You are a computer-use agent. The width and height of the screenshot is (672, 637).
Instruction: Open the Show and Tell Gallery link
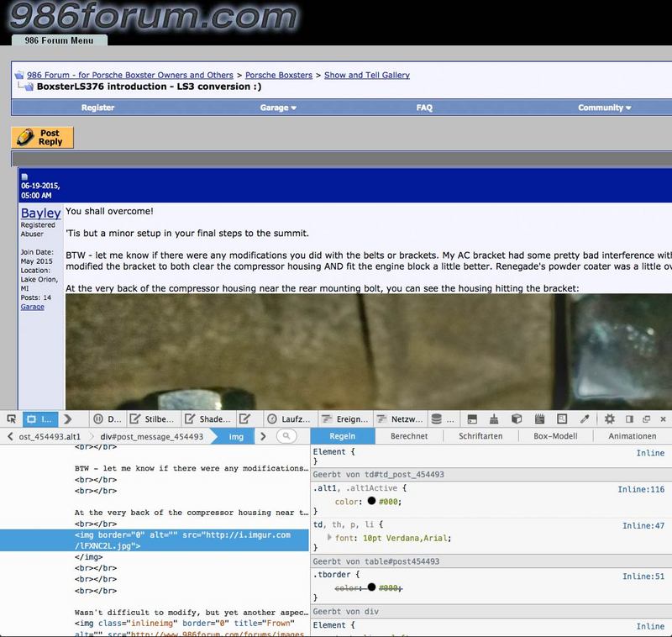[x=366, y=75]
